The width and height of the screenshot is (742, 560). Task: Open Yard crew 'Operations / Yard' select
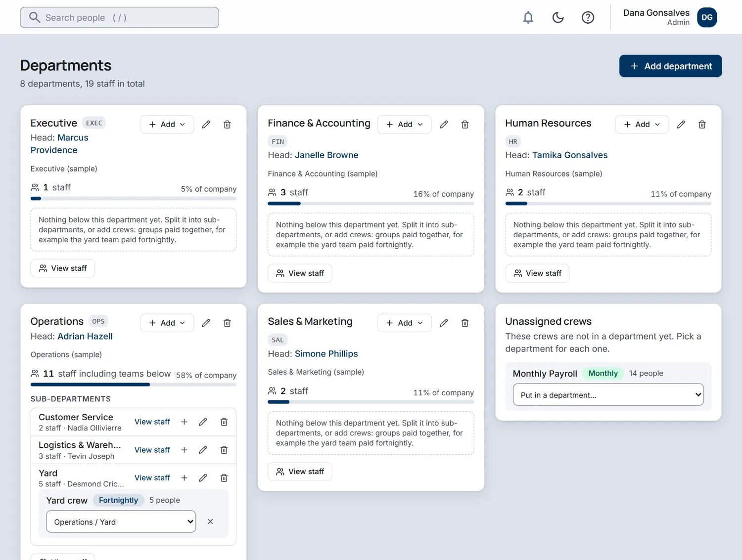[121, 521]
